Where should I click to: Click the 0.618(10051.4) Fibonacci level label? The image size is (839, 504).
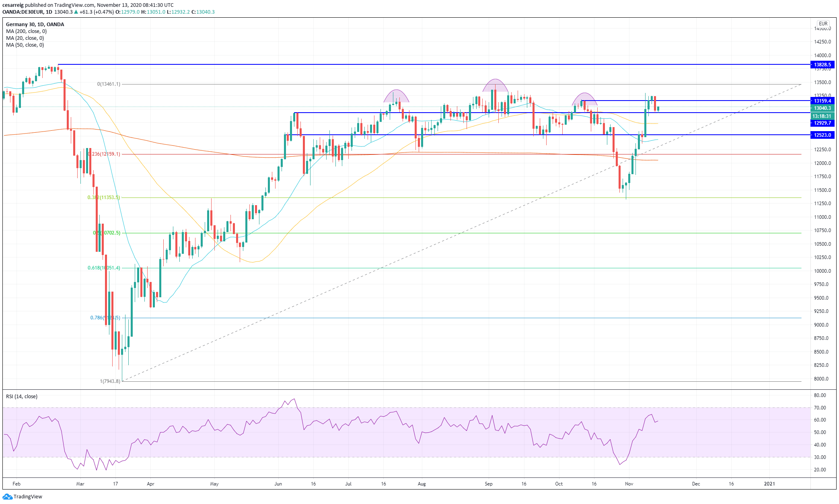104,268
